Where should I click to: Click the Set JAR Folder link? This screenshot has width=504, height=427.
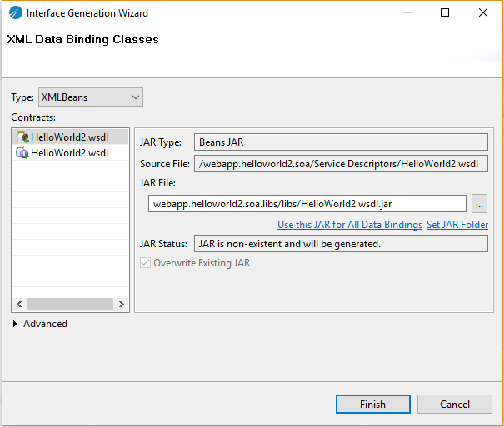point(457,225)
